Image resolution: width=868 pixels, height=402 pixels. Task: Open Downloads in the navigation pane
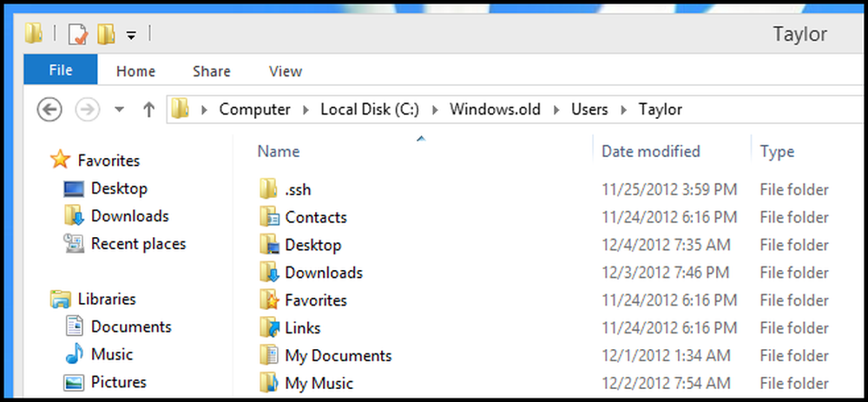point(129,216)
